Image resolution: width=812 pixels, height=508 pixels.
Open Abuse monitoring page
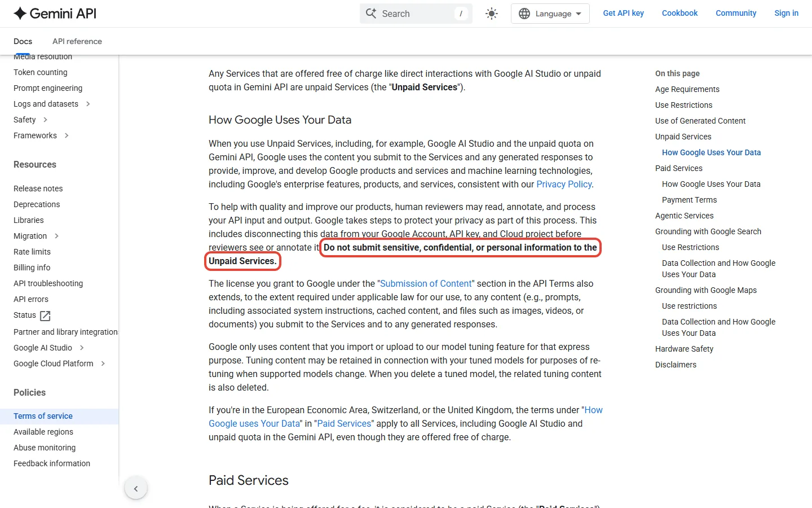tap(45, 448)
